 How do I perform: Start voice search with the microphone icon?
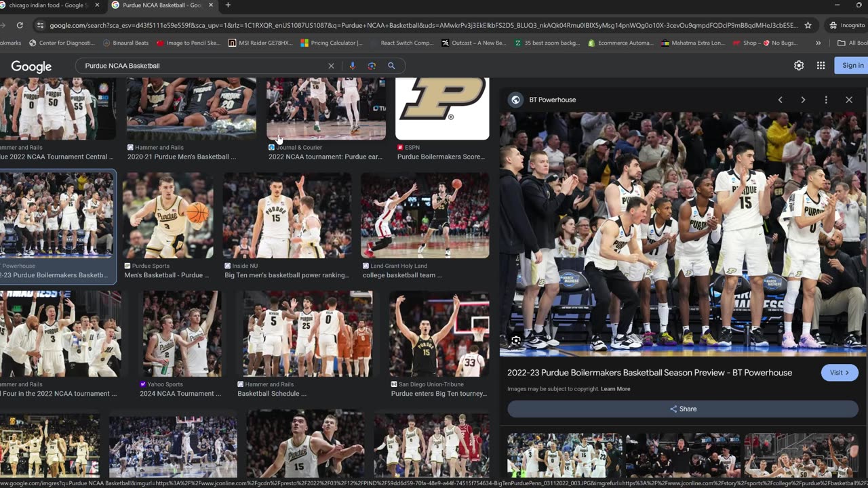tap(352, 66)
